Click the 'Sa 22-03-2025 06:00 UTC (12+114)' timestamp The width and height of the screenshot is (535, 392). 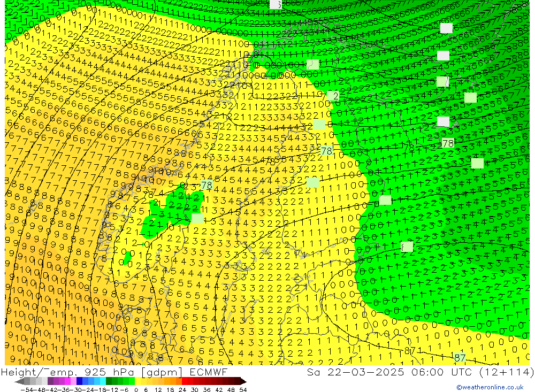[x=421, y=372]
